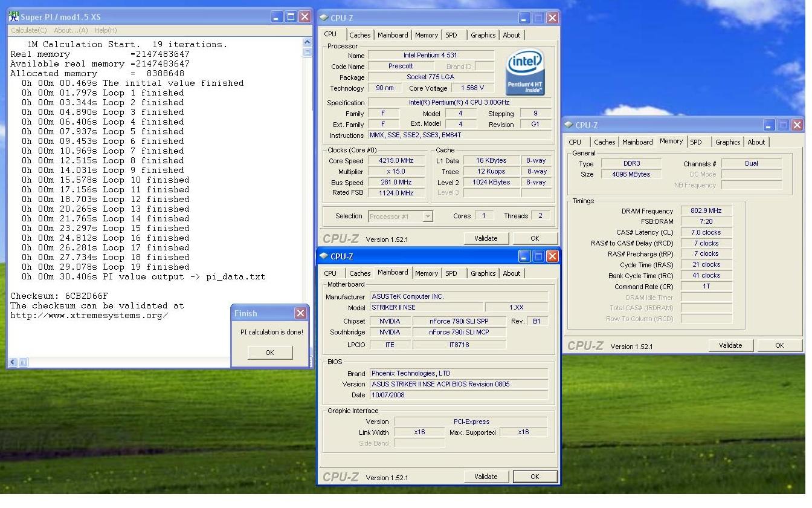The height and width of the screenshot is (508, 812).
Task: Close the Finish dialog
Action: [x=300, y=313]
